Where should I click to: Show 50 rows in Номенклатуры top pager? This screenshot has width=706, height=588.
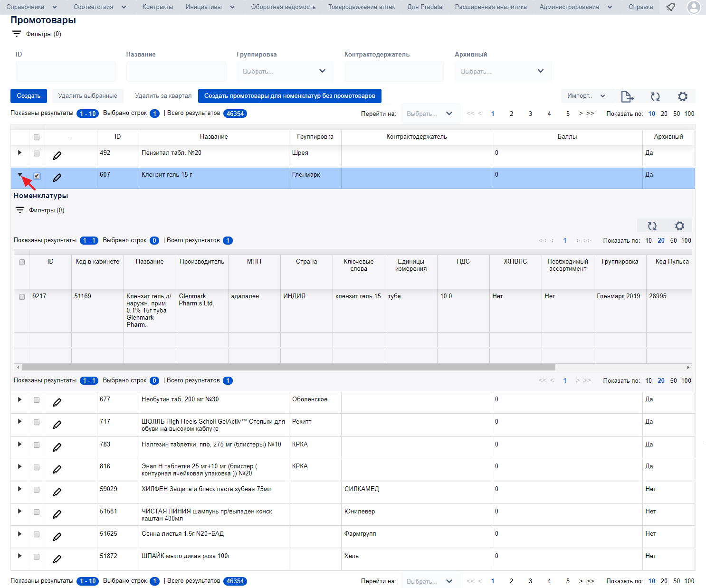point(673,240)
